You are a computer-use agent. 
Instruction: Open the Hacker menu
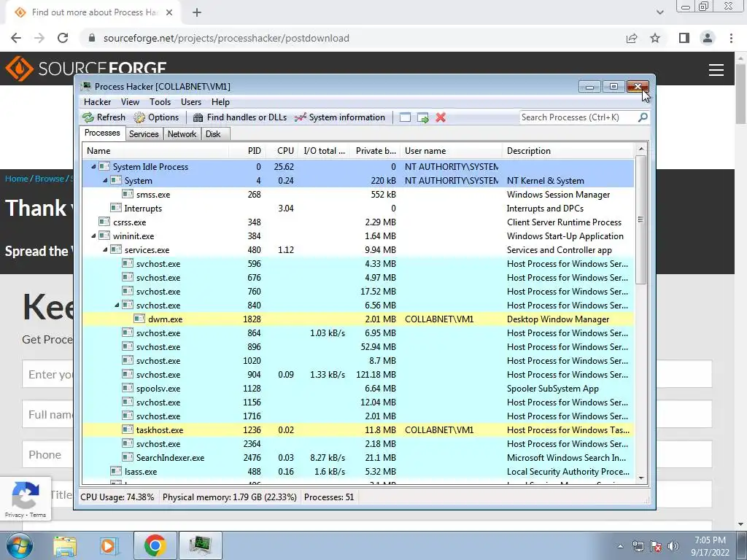coord(97,102)
